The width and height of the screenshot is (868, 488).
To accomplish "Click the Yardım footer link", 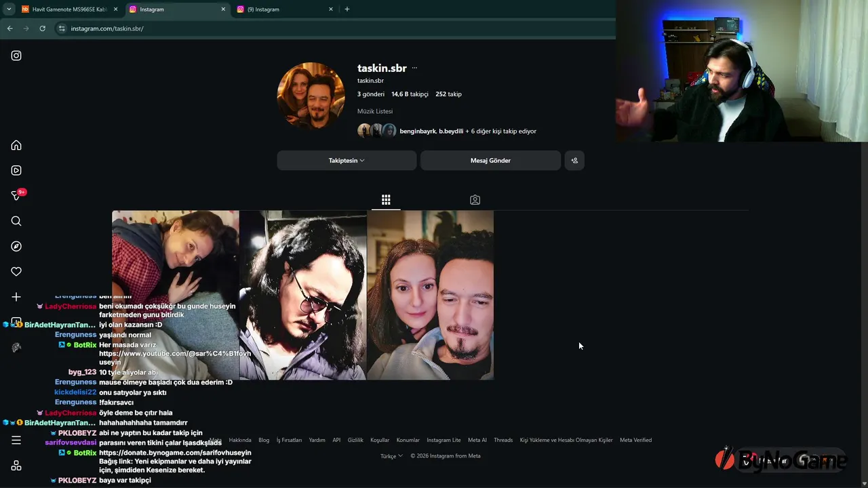I will point(317,440).
